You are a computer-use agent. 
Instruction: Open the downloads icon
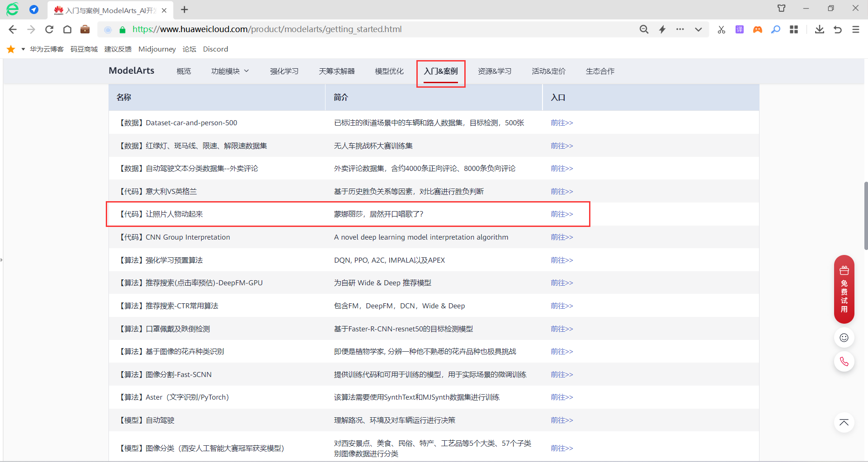820,29
